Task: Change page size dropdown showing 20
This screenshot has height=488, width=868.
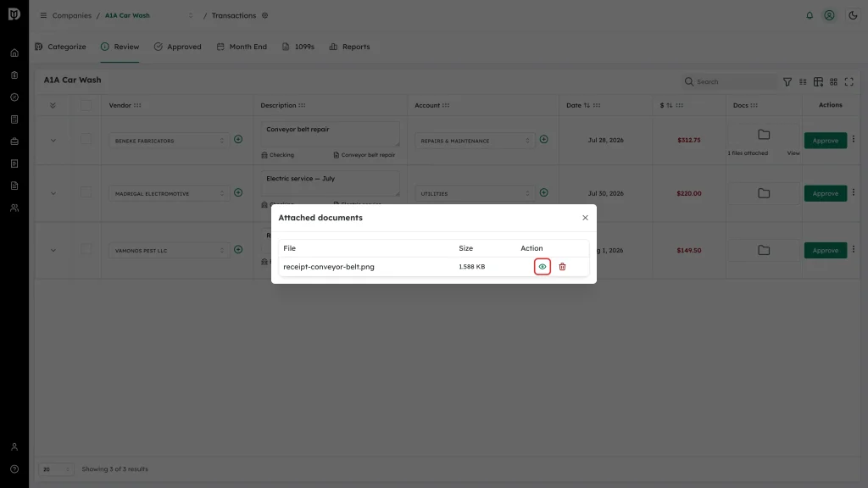Action: tap(56, 469)
